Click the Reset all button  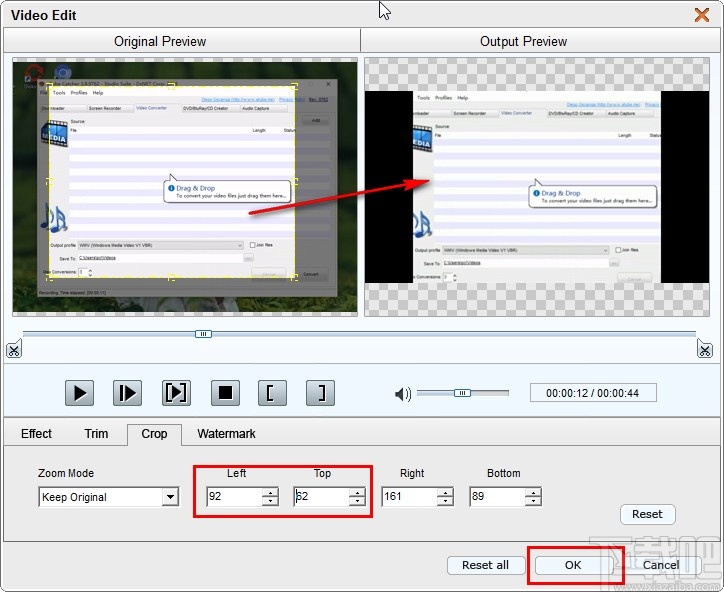(486, 565)
